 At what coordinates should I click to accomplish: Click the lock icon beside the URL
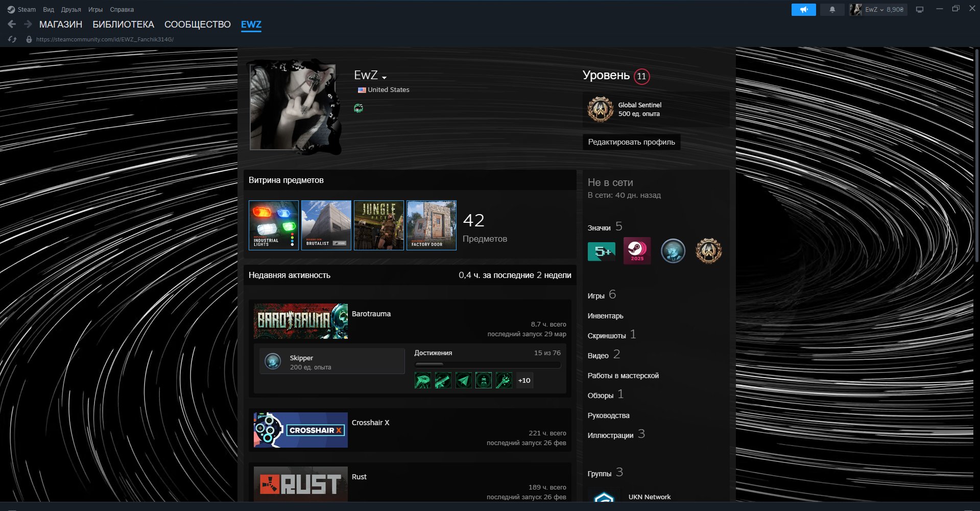[x=29, y=39]
